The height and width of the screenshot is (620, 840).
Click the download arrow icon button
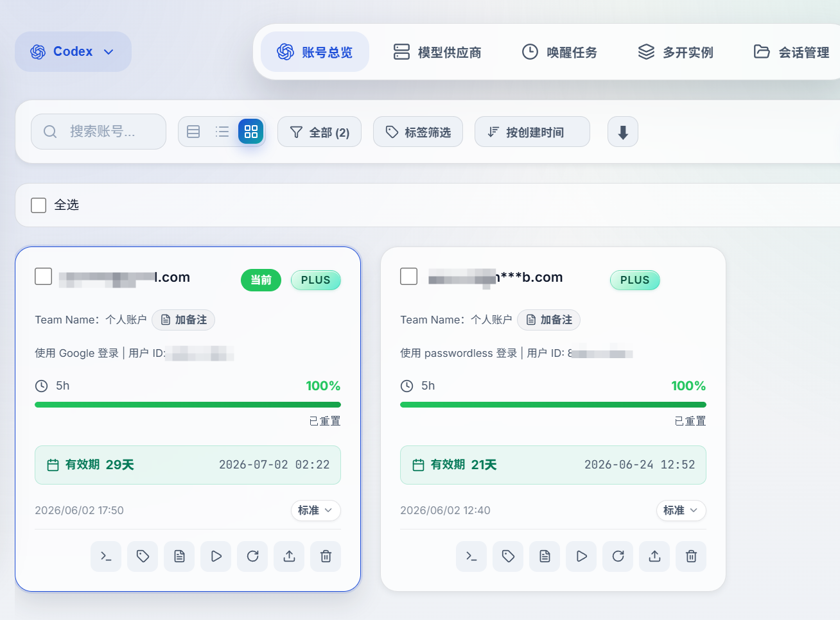coord(623,132)
